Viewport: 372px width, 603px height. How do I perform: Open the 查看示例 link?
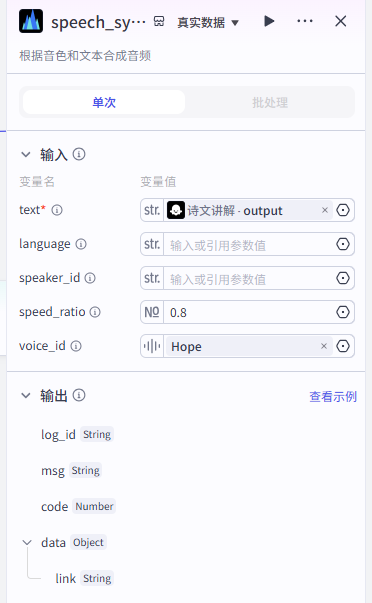(333, 396)
